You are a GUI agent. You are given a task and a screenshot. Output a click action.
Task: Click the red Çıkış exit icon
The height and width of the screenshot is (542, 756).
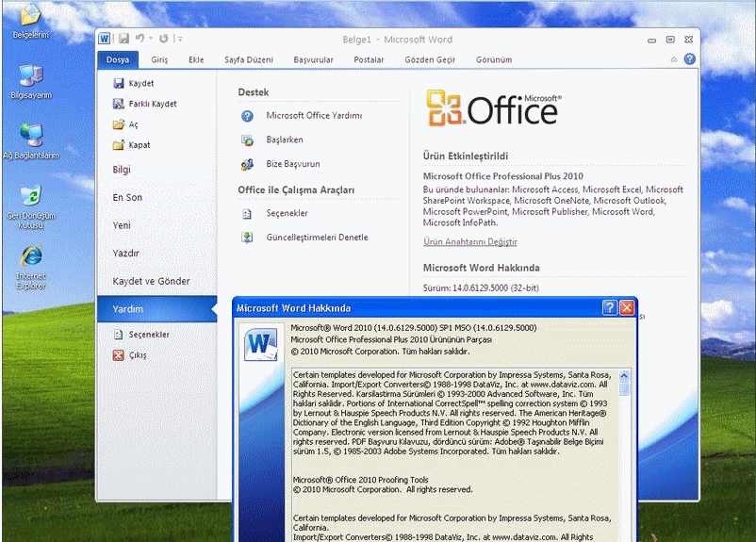coord(118,355)
